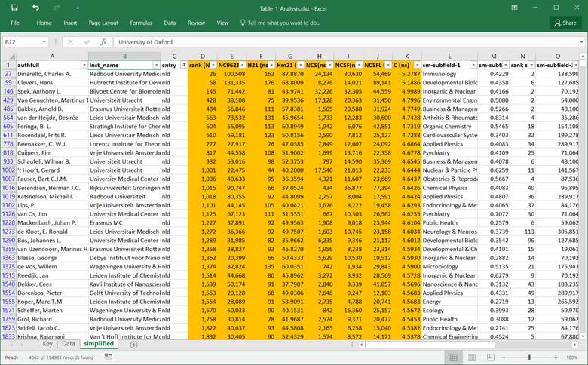Click the formula bar containing University of Oxford
The width and height of the screenshot is (588, 365).
click(345, 42)
